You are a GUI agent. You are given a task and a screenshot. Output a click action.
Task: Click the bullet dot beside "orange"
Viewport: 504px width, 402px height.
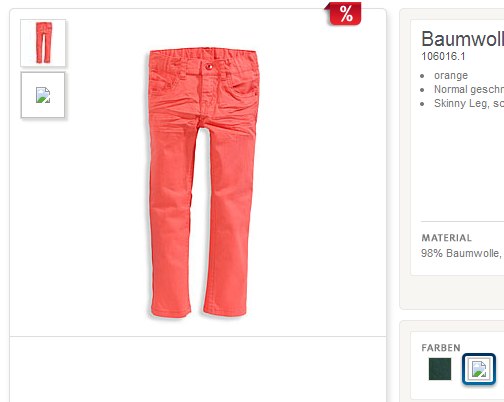[x=422, y=76]
